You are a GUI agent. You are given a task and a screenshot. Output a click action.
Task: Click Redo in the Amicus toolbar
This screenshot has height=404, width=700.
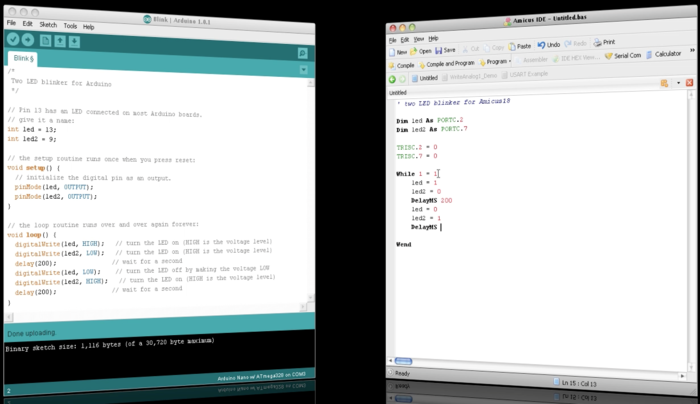click(x=575, y=43)
